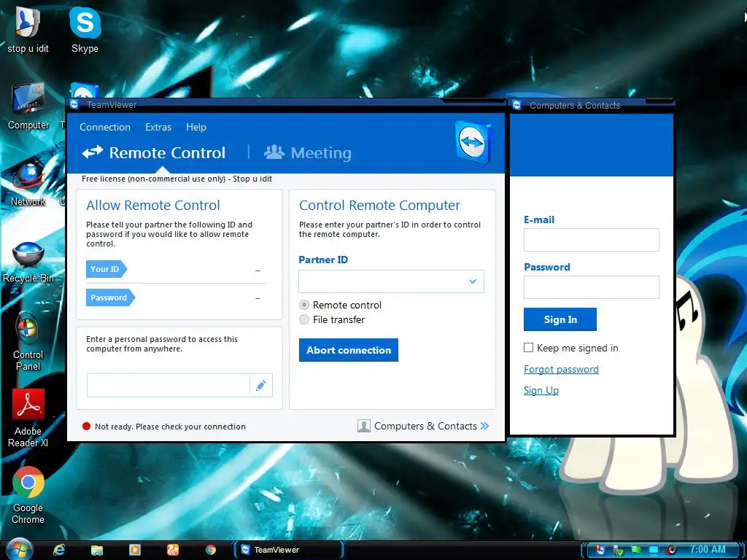Select the Remote control radio button
Viewport: 747px width, 560px height.
point(304,305)
